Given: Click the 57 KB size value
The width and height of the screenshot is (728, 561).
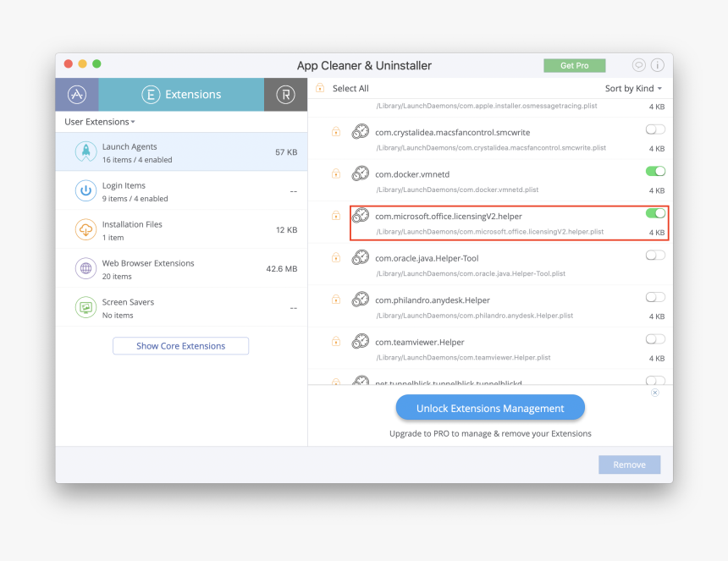Looking at the screenshot, I should [286, 152].
